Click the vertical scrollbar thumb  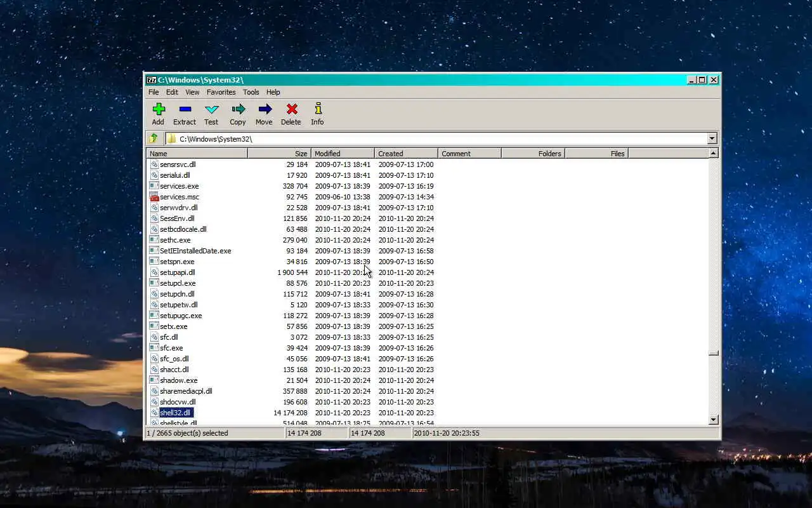pos(714,353)
